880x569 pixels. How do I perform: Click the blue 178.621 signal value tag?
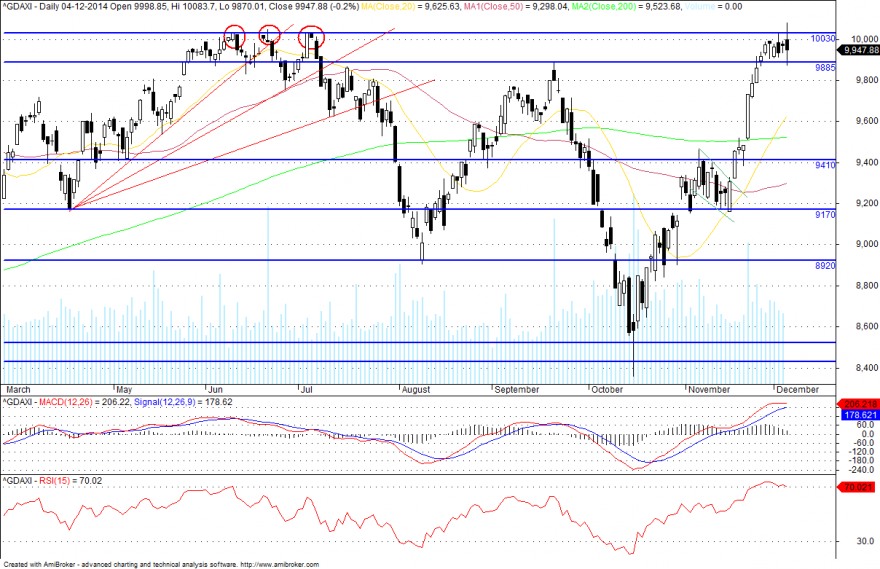(860, 415)
